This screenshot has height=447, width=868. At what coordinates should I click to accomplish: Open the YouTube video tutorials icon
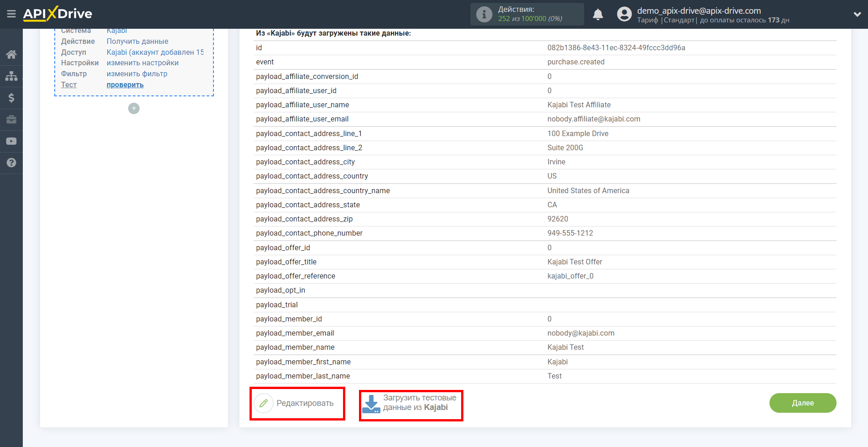click(x=11, y=141)
